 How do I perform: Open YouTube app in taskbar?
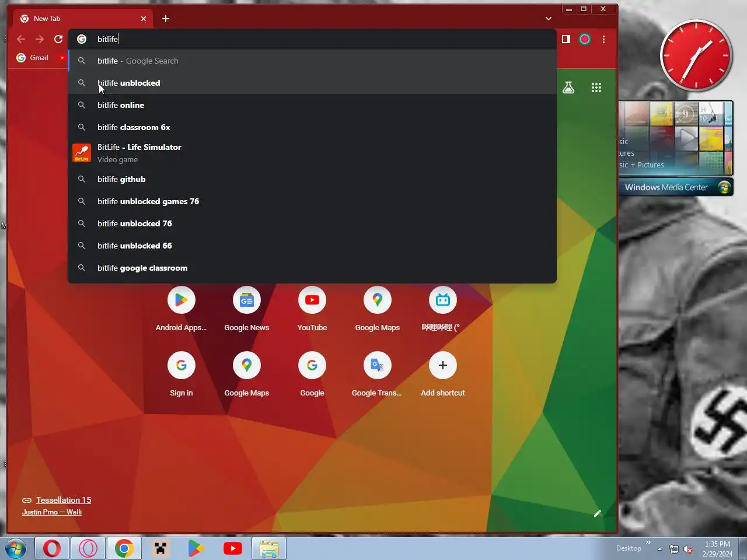click(x=233, y=549)
